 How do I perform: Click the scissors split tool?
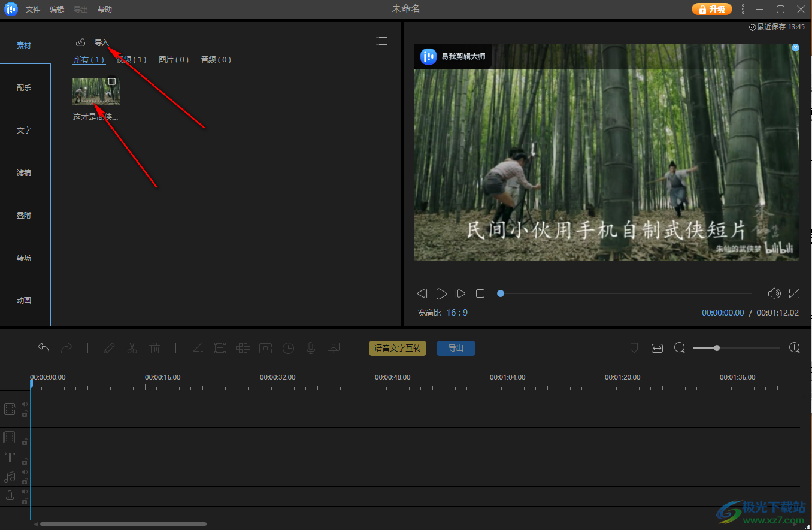point(132,348)
